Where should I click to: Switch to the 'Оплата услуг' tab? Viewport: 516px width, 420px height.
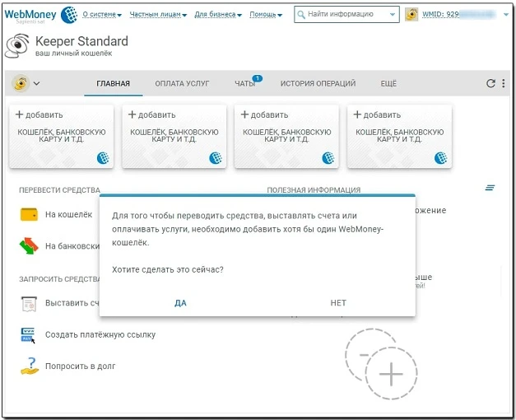coord(182,84)
